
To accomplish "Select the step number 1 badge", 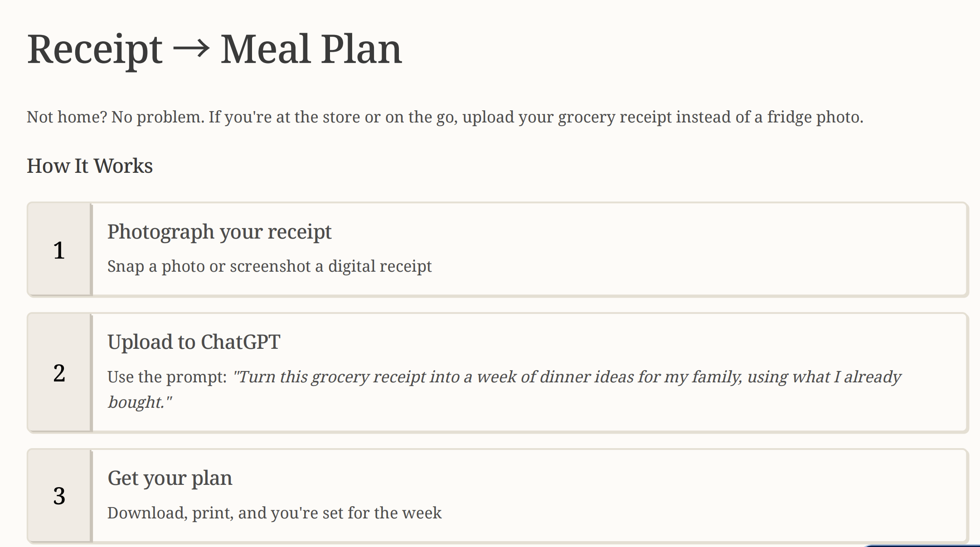I will coord(59,250).
